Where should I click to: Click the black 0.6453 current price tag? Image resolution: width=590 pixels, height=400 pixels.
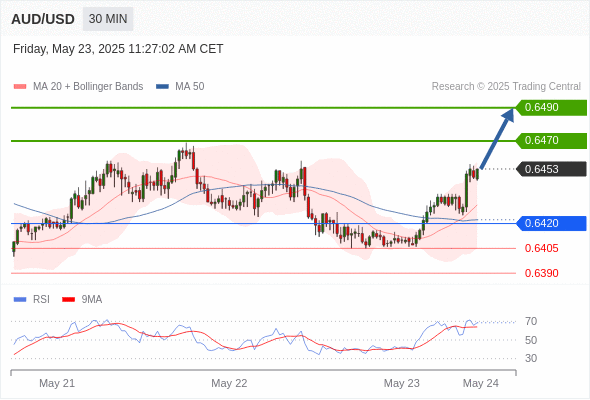pyautogui.click(x=551, y=169)
